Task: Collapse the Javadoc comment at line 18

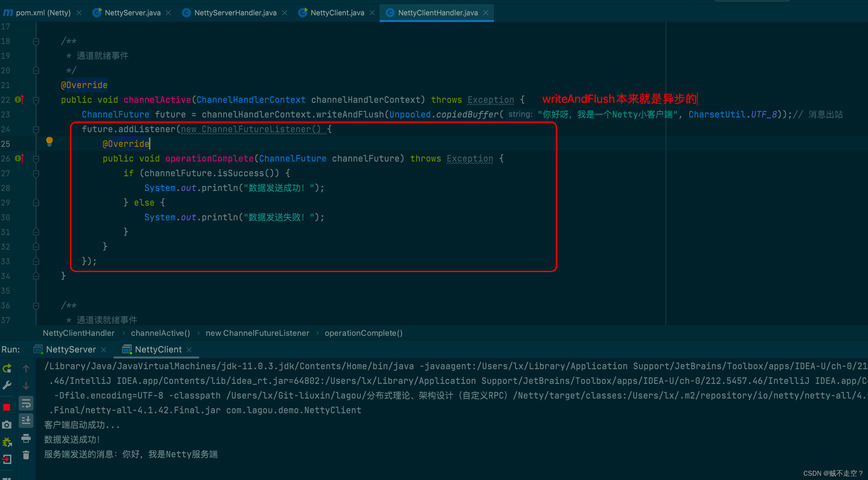Action: 36,41
